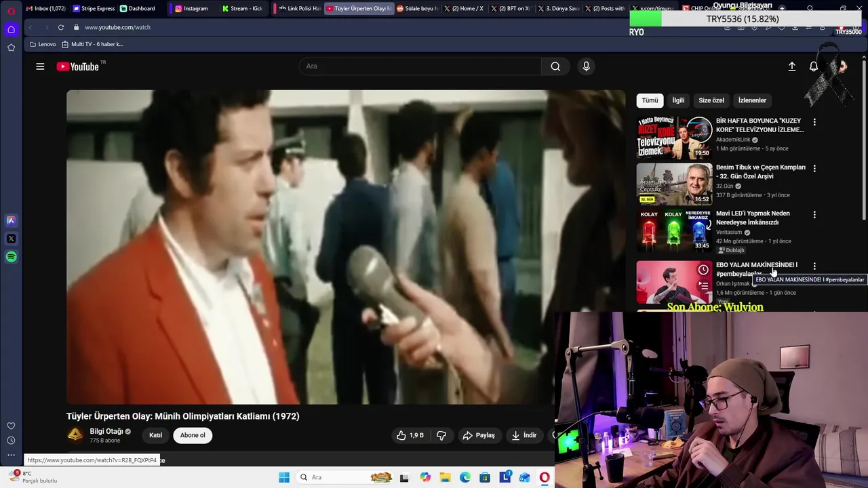Viewport: 868px width, 488px height.
Task: Select the Size özel filter chip
Action: [x=711, y=100]
